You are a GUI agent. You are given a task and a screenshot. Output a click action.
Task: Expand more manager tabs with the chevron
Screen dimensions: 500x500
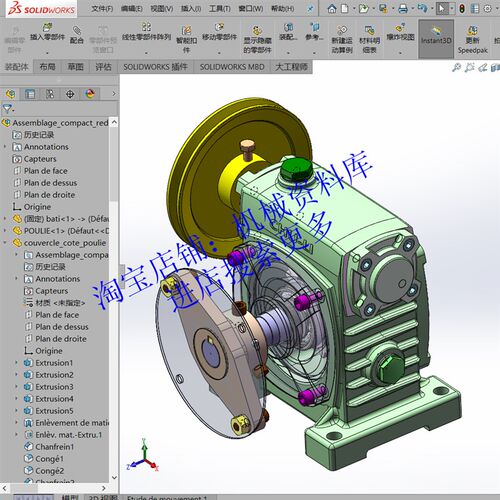coord(114,94)
